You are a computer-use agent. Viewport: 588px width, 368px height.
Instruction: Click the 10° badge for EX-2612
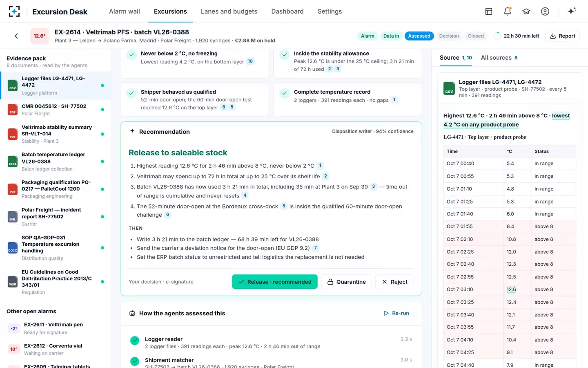coord(13,349)
